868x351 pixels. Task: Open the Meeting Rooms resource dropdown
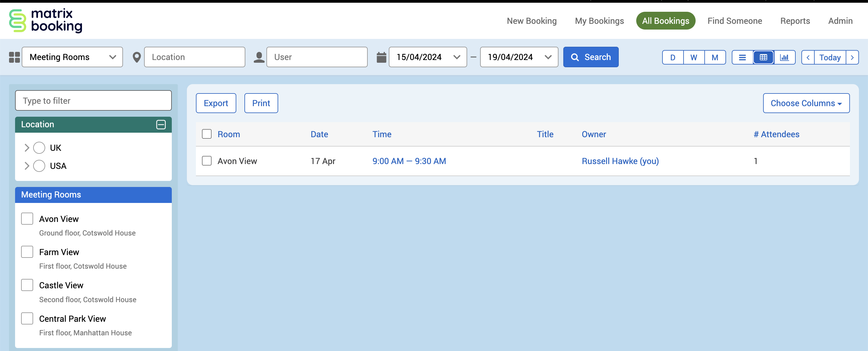click(72, 57)
